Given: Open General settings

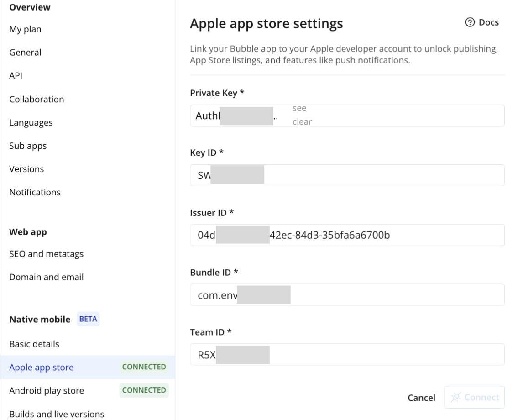Looking at the screenshot, I should coord(26,52).
